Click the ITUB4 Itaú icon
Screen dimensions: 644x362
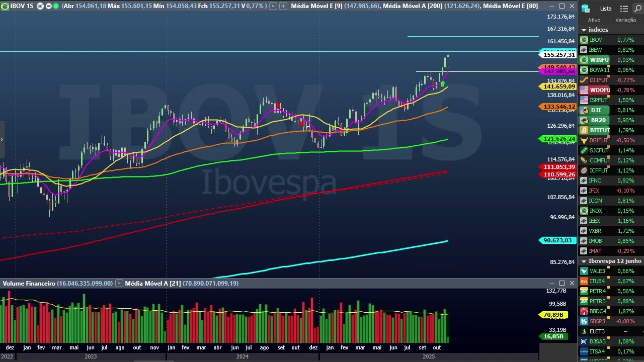584,281
